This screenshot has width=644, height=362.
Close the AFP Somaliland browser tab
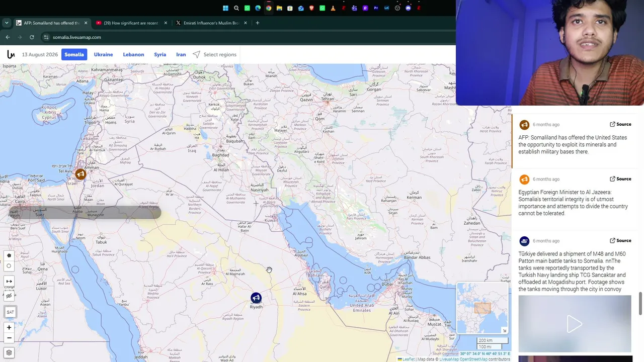click(86, 23)
